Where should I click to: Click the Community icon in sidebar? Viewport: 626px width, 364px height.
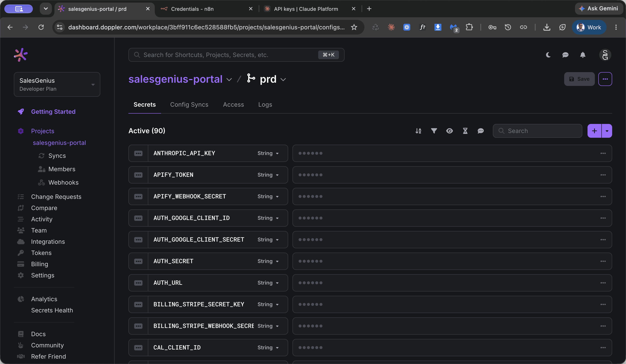(x=21, y=345)
